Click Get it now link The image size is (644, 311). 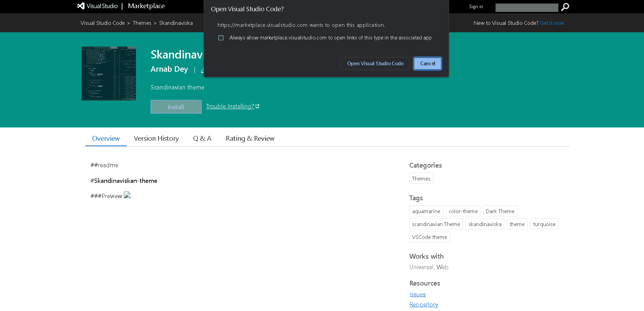[x=553, y=23]
